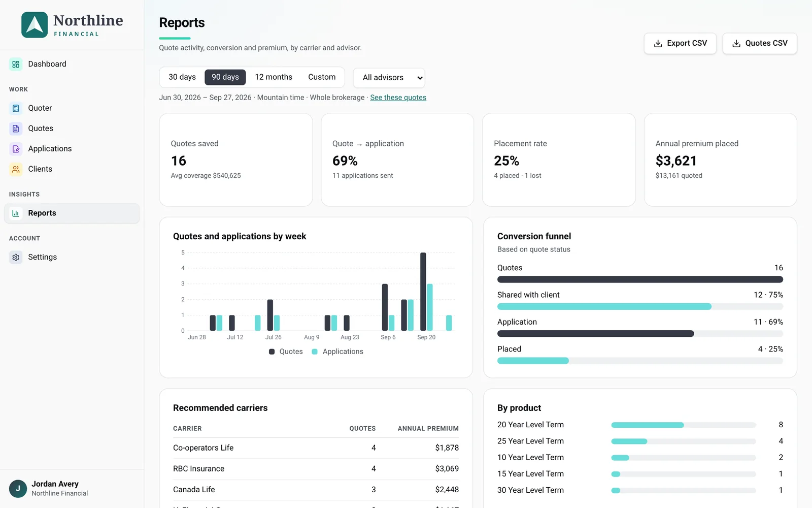Click the QUOTES column header
This screenshot has height=508, width=812.
tap(362, 429)
